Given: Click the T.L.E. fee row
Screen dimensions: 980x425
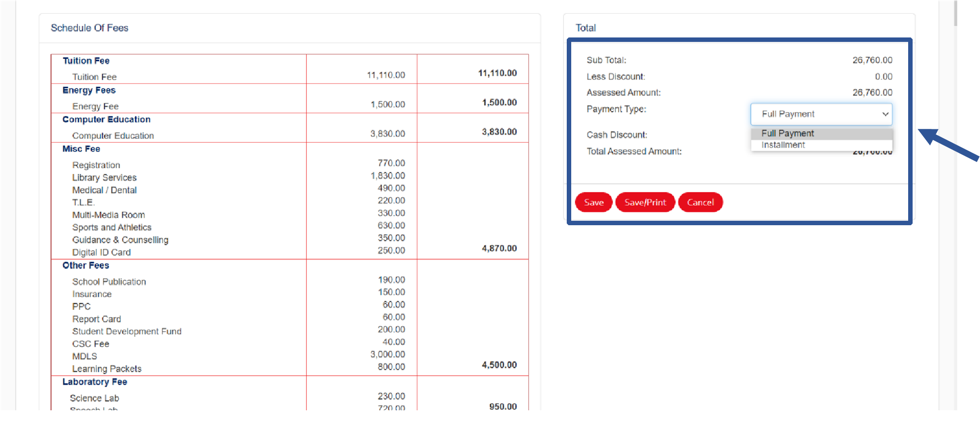Looking at the screenshot, I should (x=83, y=202).
